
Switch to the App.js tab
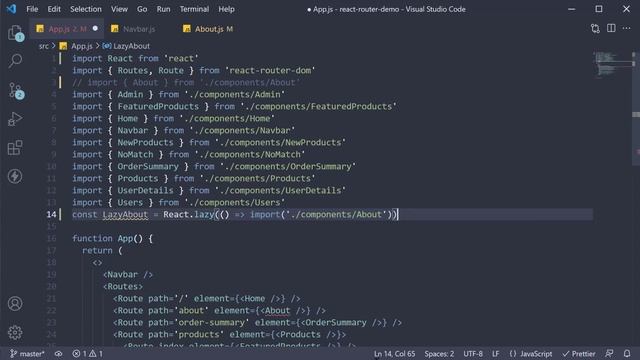(x=67, y=29)
